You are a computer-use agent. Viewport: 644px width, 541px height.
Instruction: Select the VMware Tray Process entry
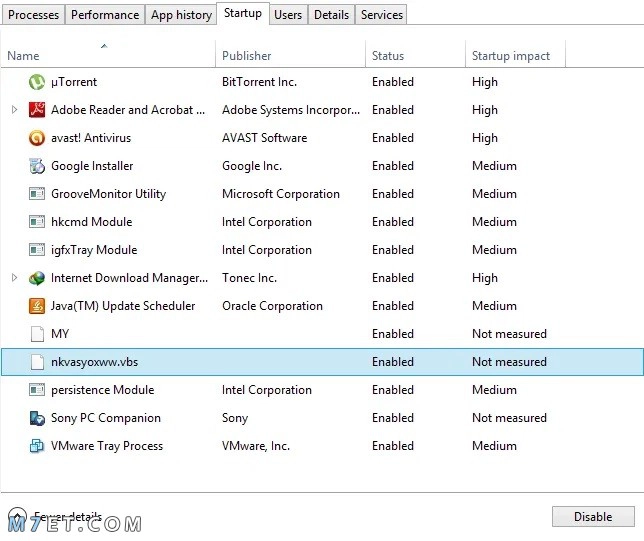pos(107,446)
